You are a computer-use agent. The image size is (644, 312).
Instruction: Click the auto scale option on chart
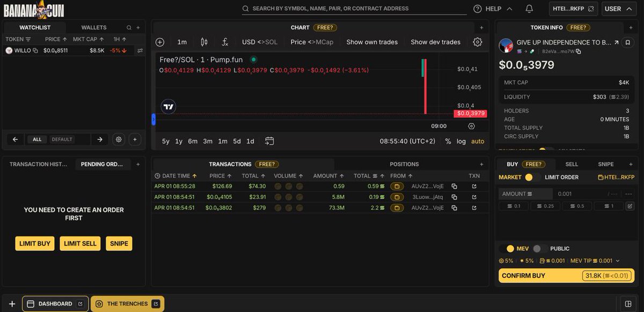pos(478,142)
